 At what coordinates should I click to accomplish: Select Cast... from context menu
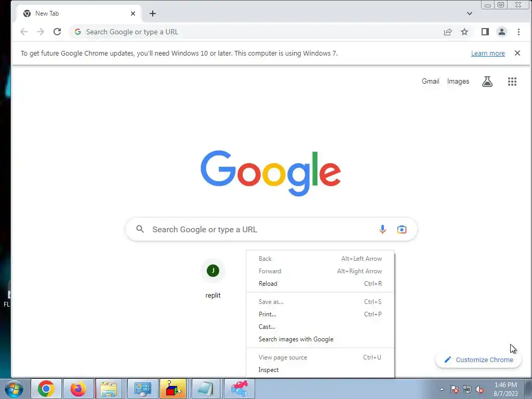320,327
